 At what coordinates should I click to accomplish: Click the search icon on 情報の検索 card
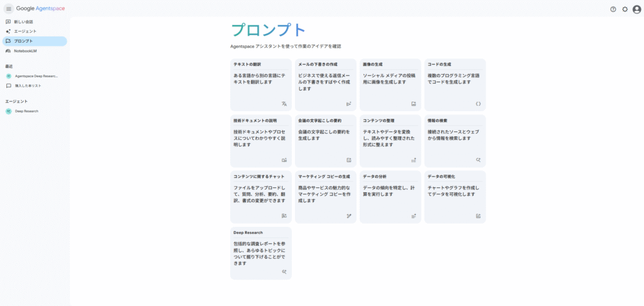[478, 160]
